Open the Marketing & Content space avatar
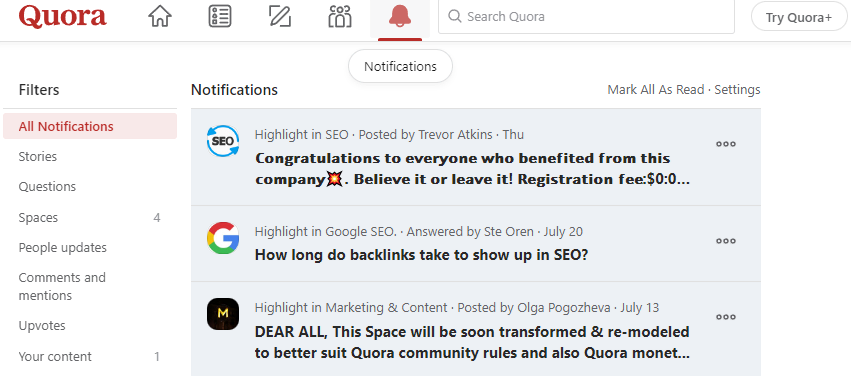Image resolution: width=851 pixels, height=376 pixels. click(x=223, y=314)
